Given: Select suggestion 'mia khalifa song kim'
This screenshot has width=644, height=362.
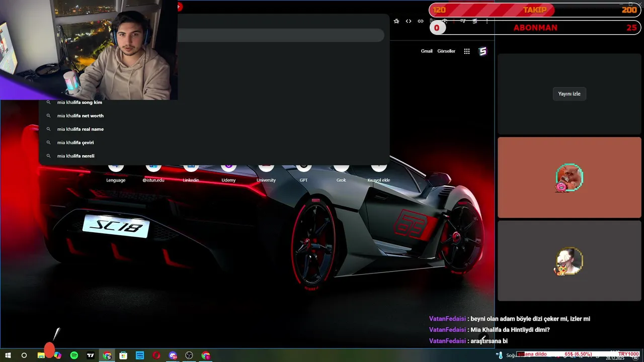Looking at the screenshot, I should [x=214, y=103].
